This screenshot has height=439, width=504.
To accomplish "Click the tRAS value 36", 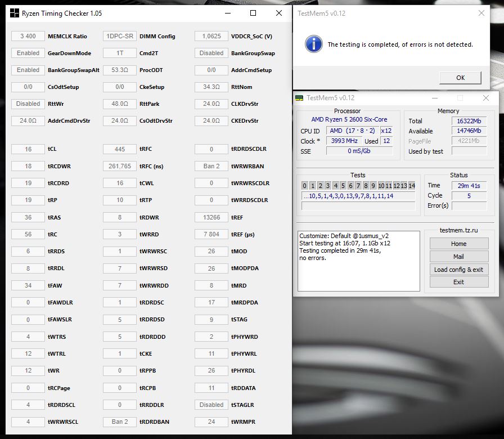I will pyautogui.click(x=28, y=217).
